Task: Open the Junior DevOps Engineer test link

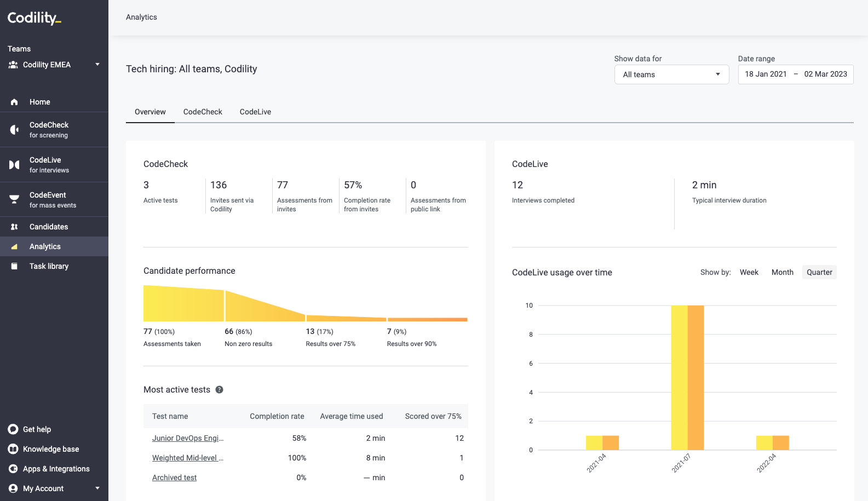Action: [x=187, y=438]
